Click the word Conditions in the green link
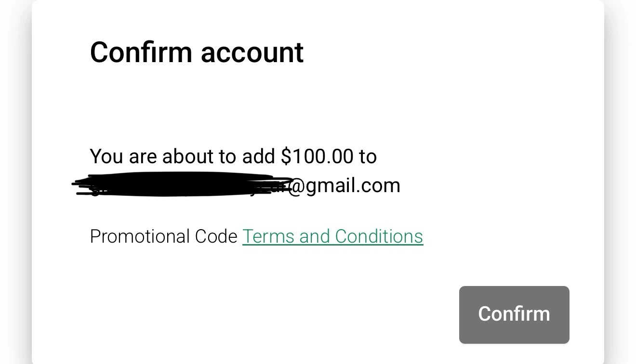The width and height of the screenshot is (636, 364). (379, 236)
